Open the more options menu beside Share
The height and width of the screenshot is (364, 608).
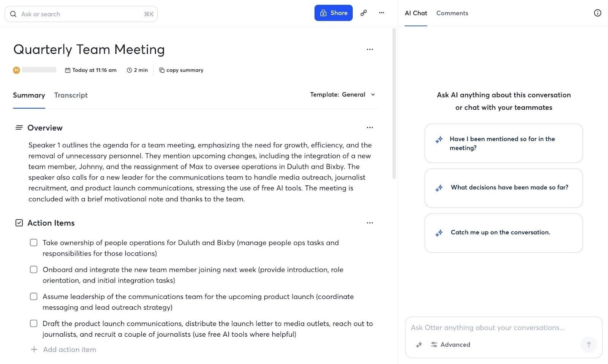point(382,13)
